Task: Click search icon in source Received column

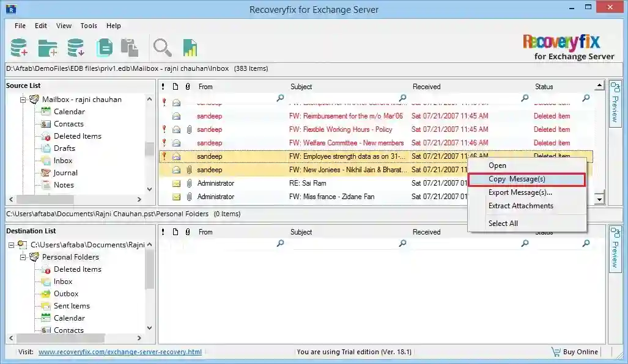Action: [525, 98]
